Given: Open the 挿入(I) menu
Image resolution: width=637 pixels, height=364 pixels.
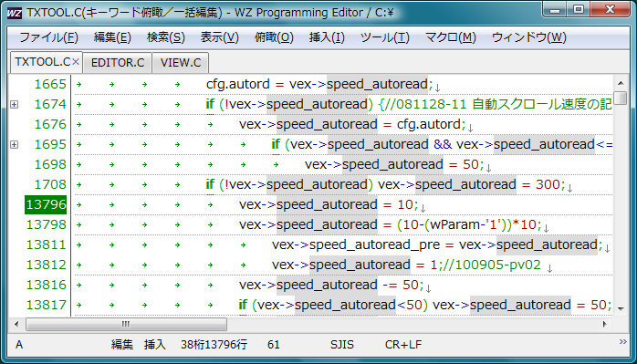Looking at the screenshot, I should coord(327,37).
